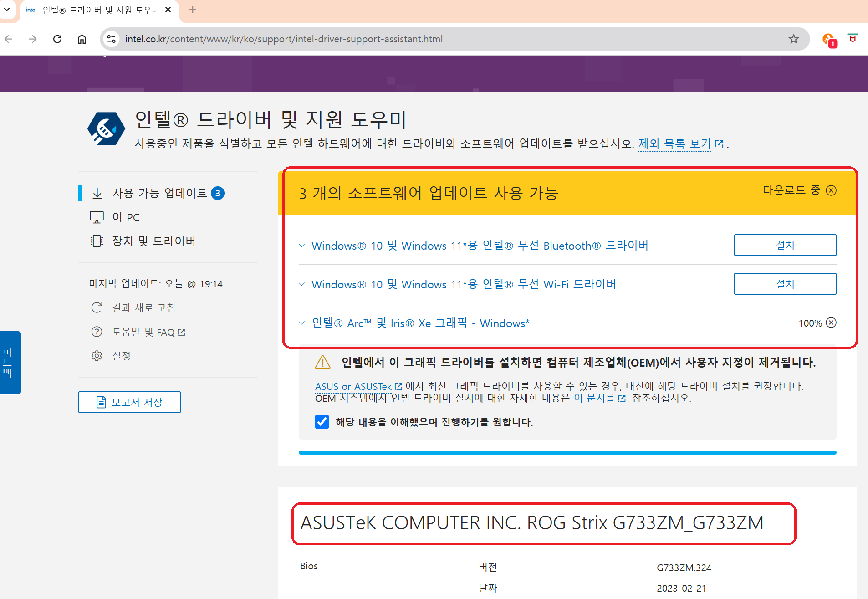Collapse the Arc and Iris Xe graphics chevron
The width and height of the screenshot is (868, 599).
[x=302, y=323]
